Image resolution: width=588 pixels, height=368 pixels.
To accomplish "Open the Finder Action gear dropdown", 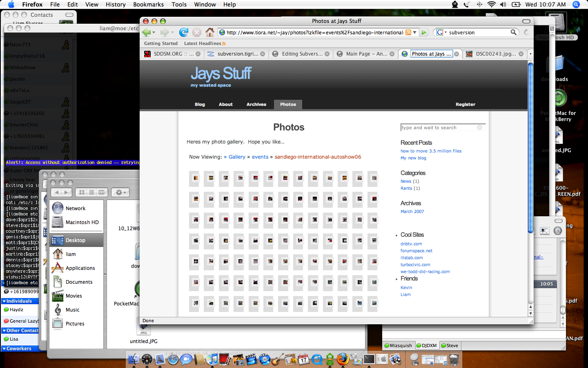I will 120,192.
